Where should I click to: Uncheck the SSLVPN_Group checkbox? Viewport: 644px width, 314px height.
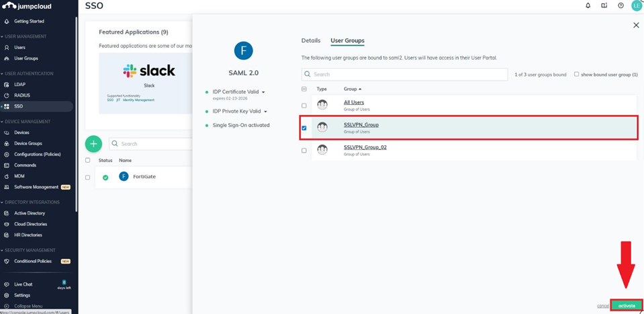coord(304,128)
